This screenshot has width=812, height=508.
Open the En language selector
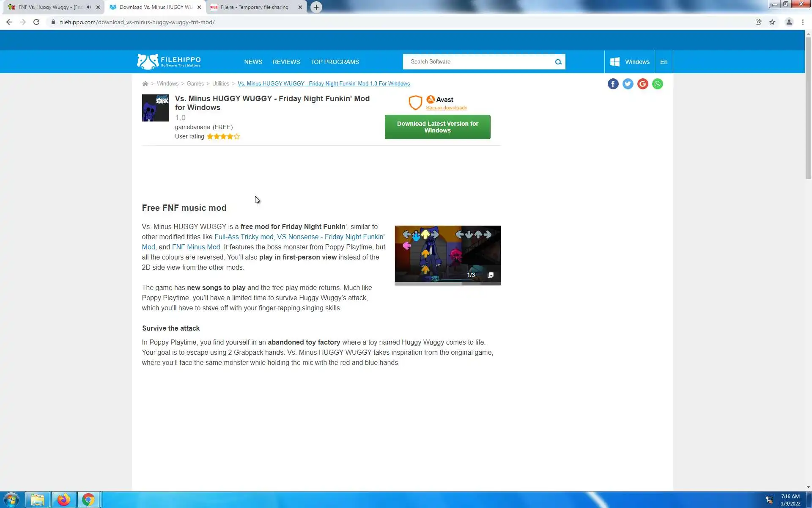tap(664, 62)
